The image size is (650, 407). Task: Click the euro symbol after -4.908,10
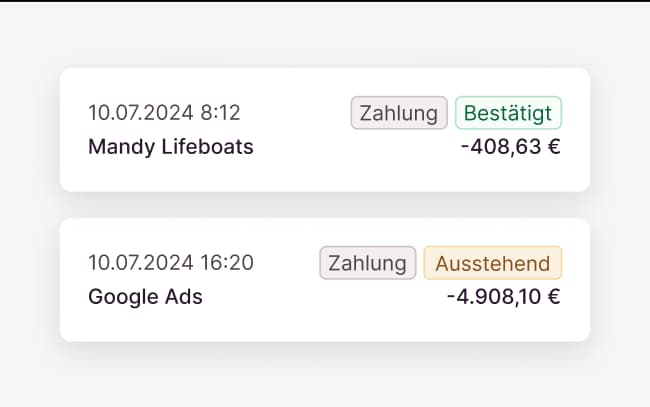pos(553,297)
